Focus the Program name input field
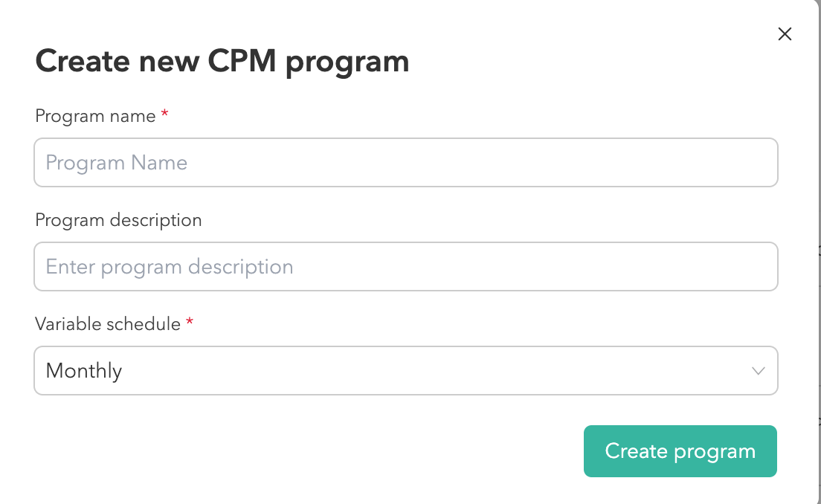Viewport: 821px width, 504px height. point(405,162)
